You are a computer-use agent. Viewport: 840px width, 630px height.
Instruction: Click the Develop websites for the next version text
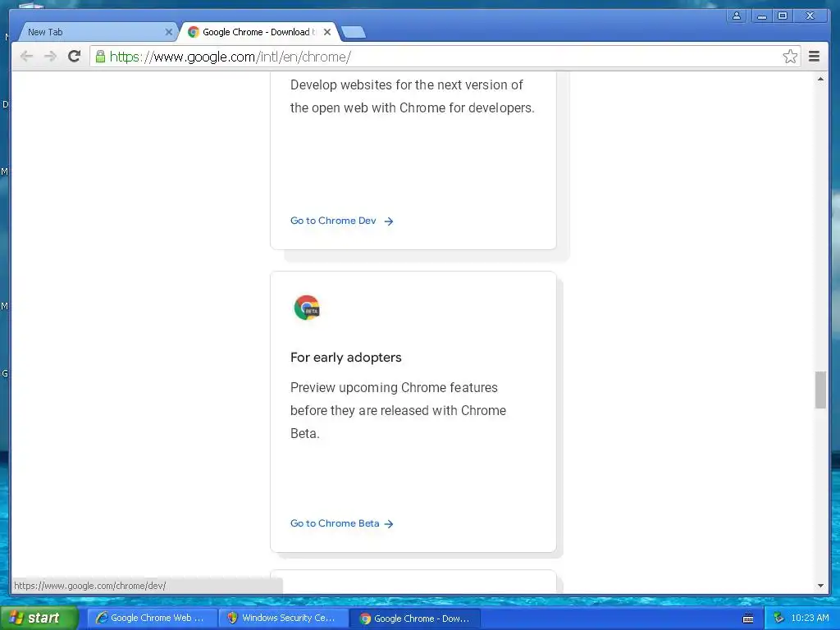click(412, 97)
